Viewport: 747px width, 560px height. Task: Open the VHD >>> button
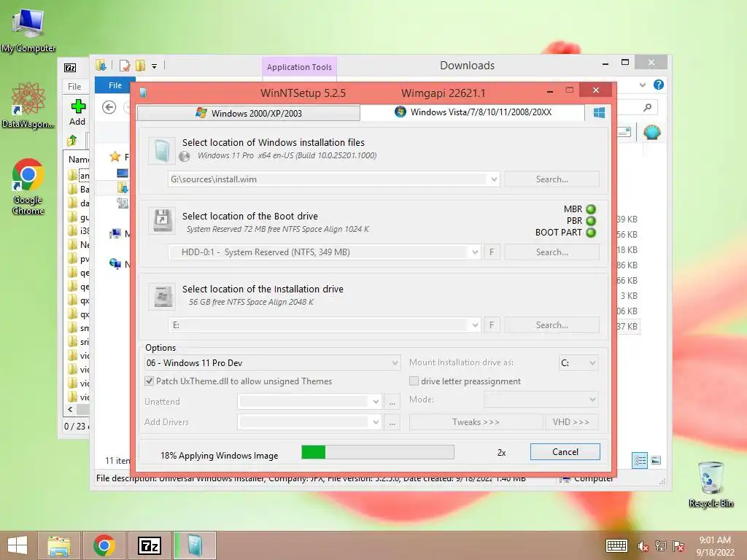(x=571, y=422)
